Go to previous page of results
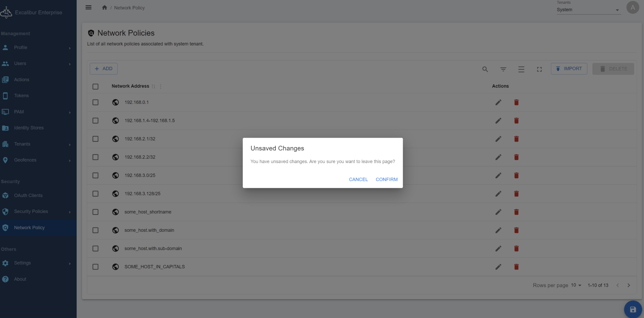The image size is (644, 318). click(618, 285)
